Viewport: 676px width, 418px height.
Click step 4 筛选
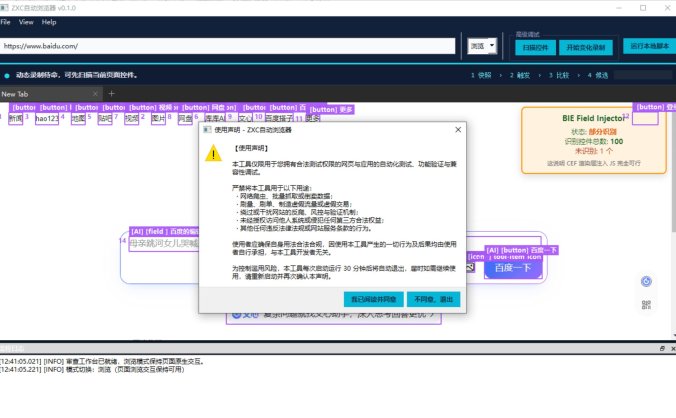point(598,75)
